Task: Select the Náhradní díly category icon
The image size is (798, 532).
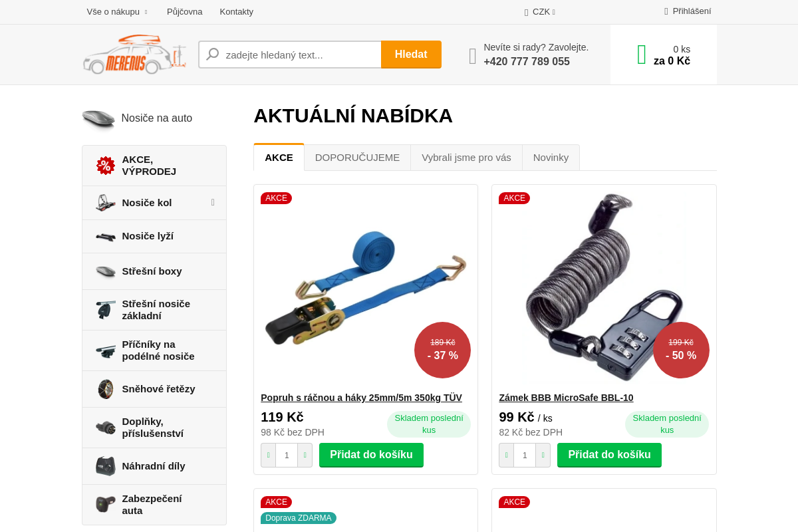Action: pos(106,466)
